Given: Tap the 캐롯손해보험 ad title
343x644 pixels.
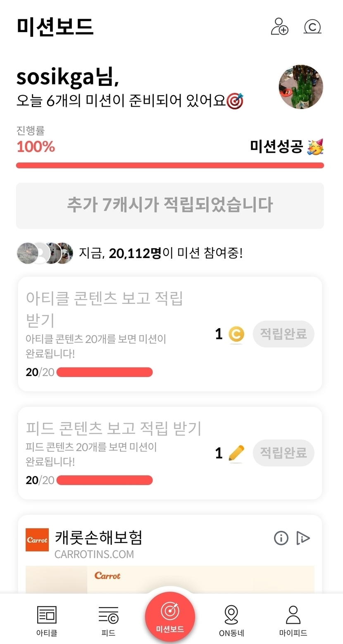Looking at the screenshot, I should [x=98, y=537].
